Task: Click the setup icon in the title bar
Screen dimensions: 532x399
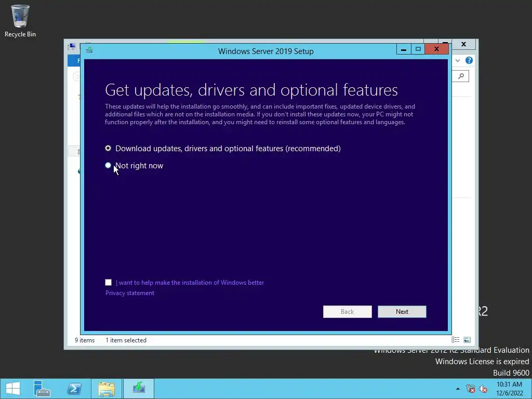Action: click(x=89, y=50)
